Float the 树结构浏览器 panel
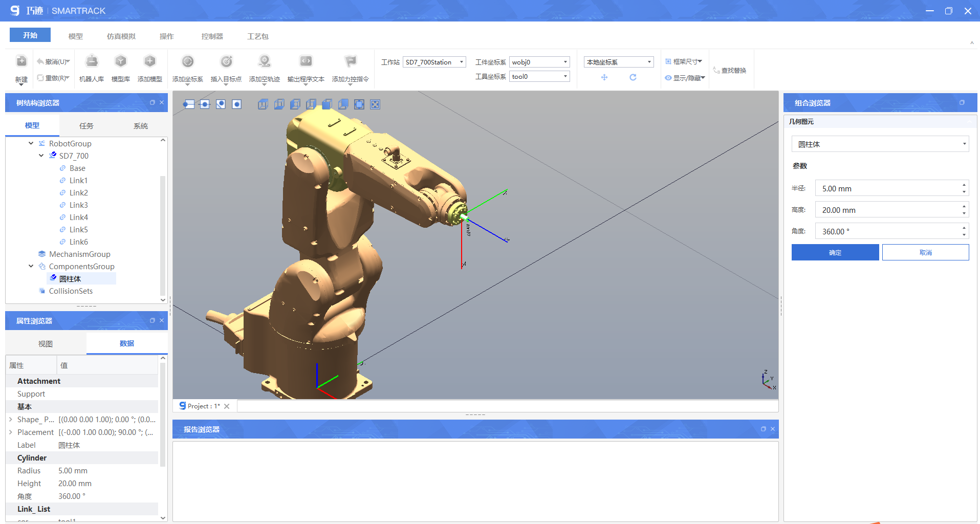Image resolution: width=980 pixels, height=524 pixels. click(153, 102)
